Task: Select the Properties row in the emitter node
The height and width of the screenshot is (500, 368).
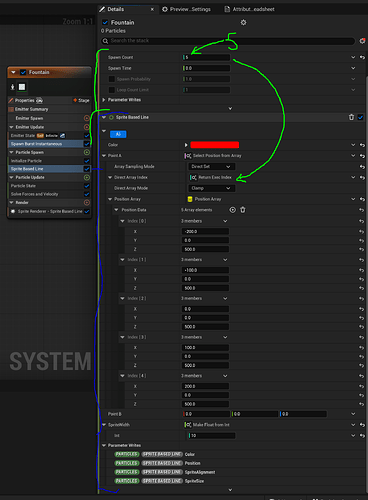Action: point(49,100)
